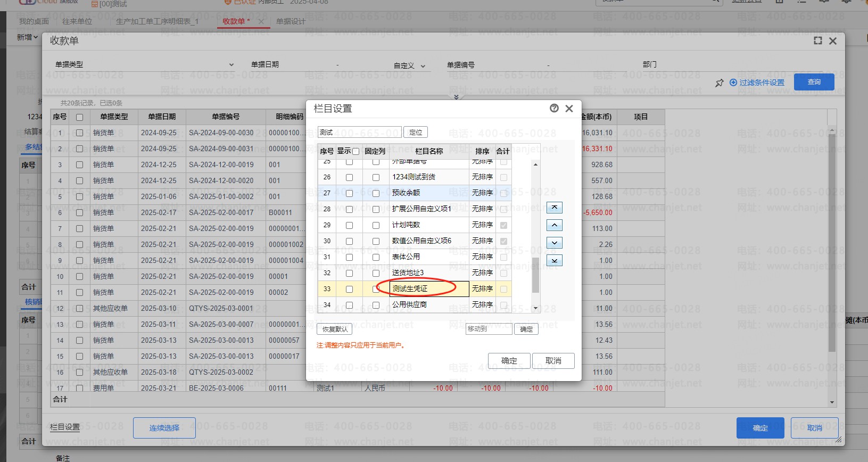Click 连续选择 button

(x=164, y=428)
